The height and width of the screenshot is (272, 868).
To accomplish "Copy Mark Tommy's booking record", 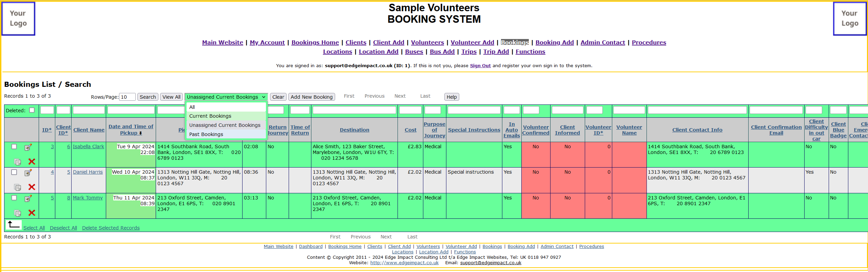I will point(18,213).
